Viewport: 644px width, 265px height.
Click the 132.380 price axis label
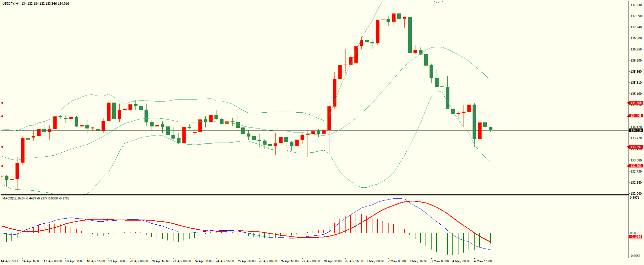[x=636, y=183]
